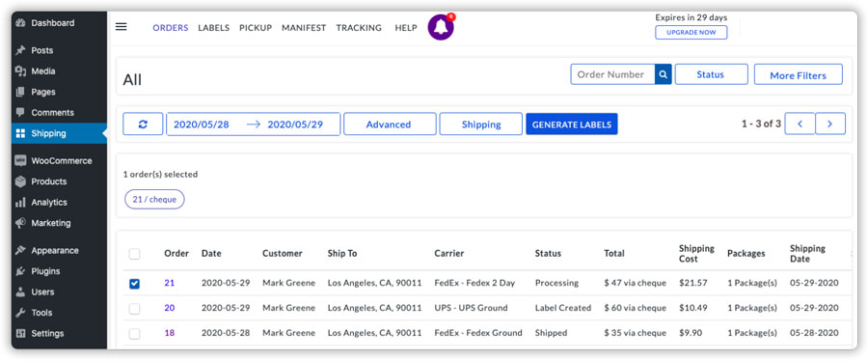Open the Advanced options dropdown

(390, 124)
